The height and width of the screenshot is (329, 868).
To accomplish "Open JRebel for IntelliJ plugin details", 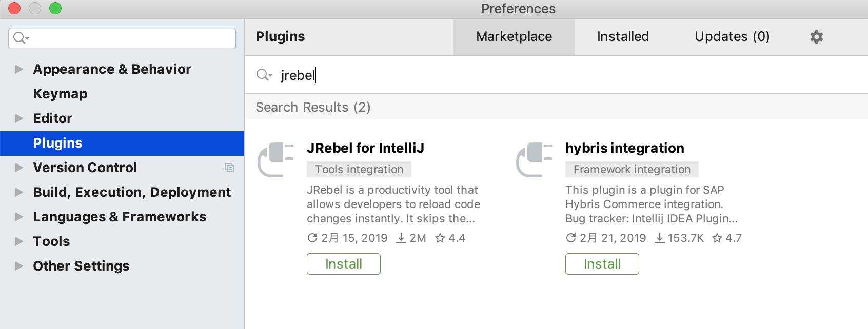I will pyautogui.click(x=365, y=148).
